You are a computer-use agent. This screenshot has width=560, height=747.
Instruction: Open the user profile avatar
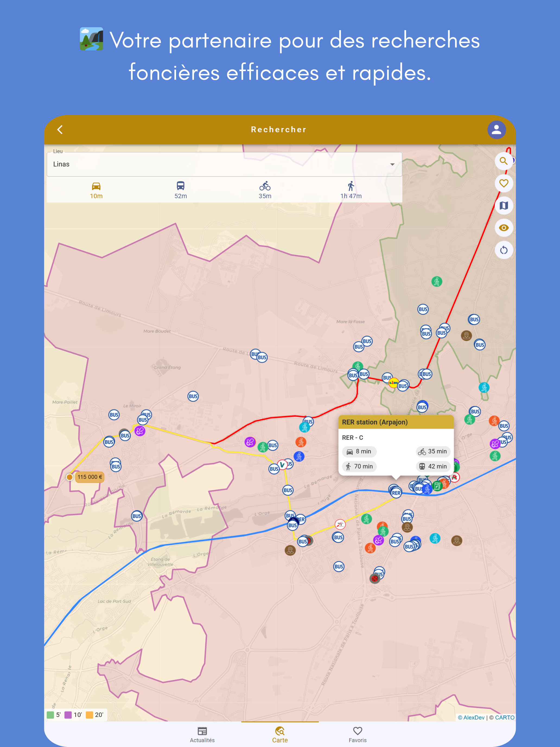(496, 130)
